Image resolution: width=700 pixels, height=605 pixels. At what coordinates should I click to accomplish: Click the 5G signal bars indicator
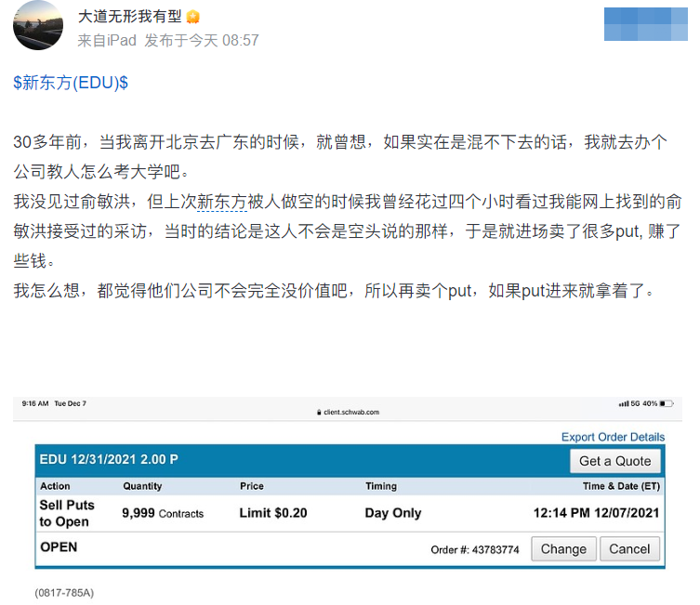pyautogui.click(x=623, y=403)
